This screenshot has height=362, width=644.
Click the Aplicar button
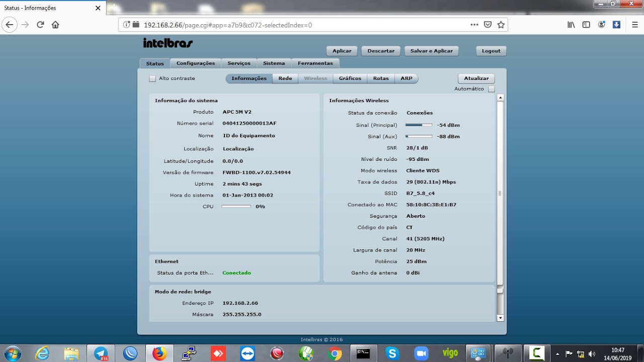(x=342, y=51)
